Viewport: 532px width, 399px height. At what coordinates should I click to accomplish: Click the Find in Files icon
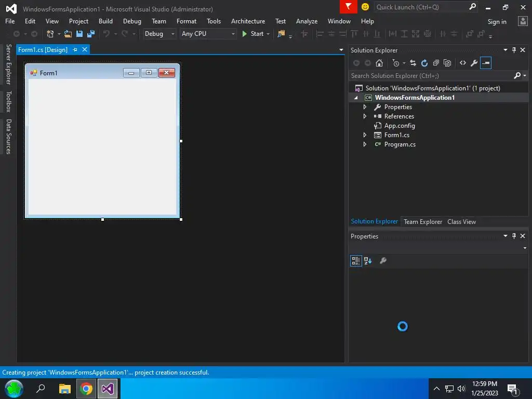pyautogui.click(x=281, y=34)
